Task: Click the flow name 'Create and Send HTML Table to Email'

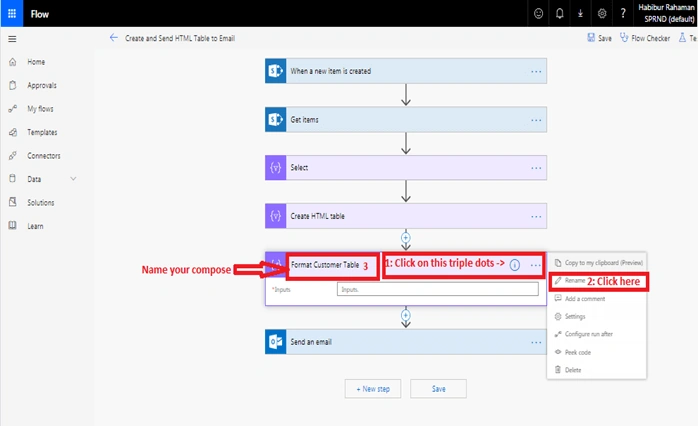Action: (x=180, y=38)
